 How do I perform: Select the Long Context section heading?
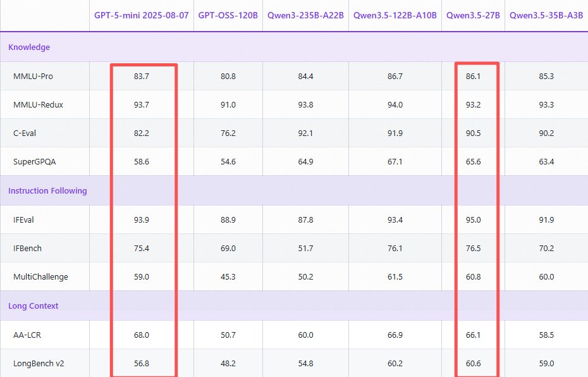point(34,306)
